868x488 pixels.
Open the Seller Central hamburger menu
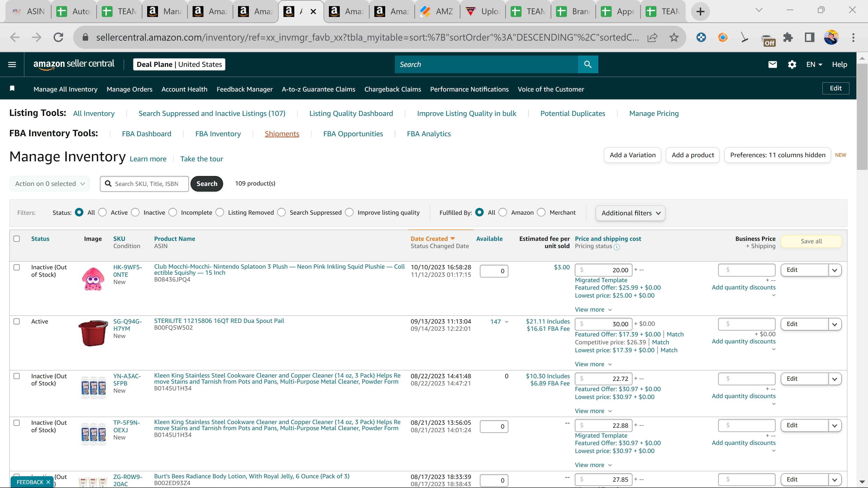tap(12, 64)
